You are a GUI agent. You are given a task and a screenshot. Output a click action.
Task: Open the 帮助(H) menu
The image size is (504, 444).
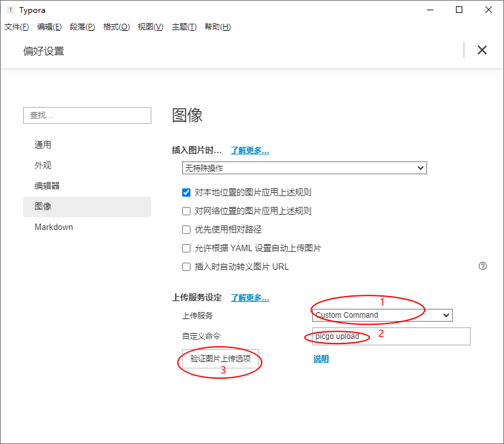tap(217, 27)
